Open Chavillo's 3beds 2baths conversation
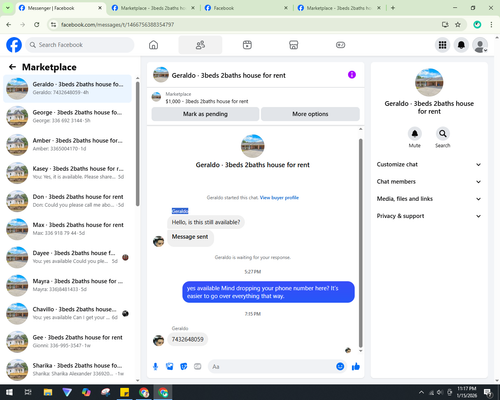 (68, 313)
